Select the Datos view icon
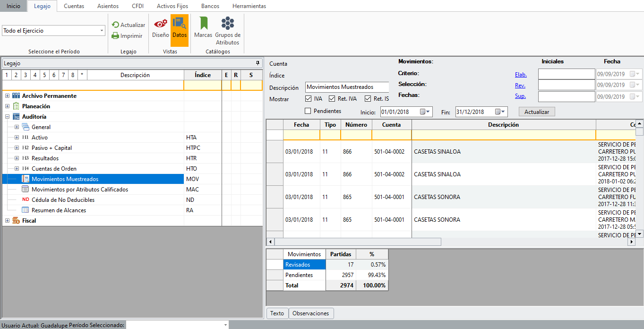The width and height of the screenshot is (644, 329). click(179, 23)
